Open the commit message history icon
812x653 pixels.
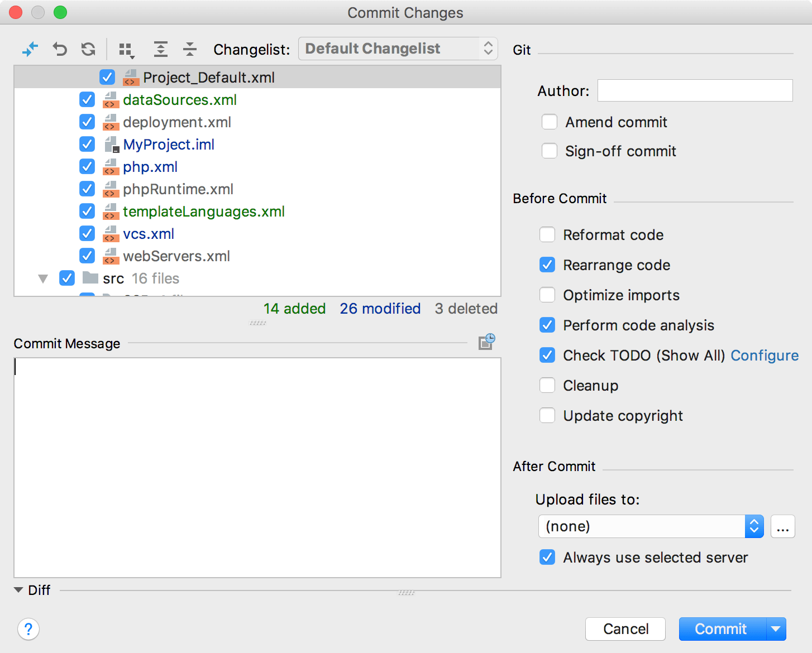pyautogui.click(x=486, y=342)
